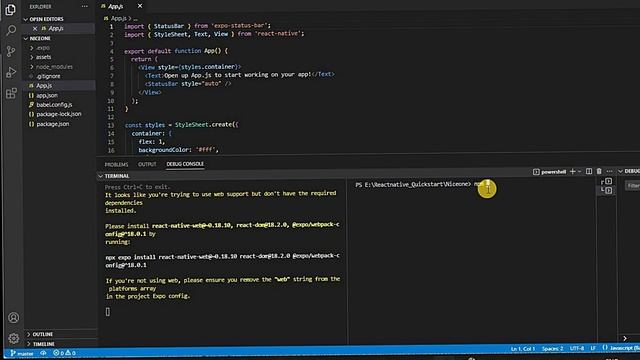Expand the .expo folder

(x=40, y=48)
